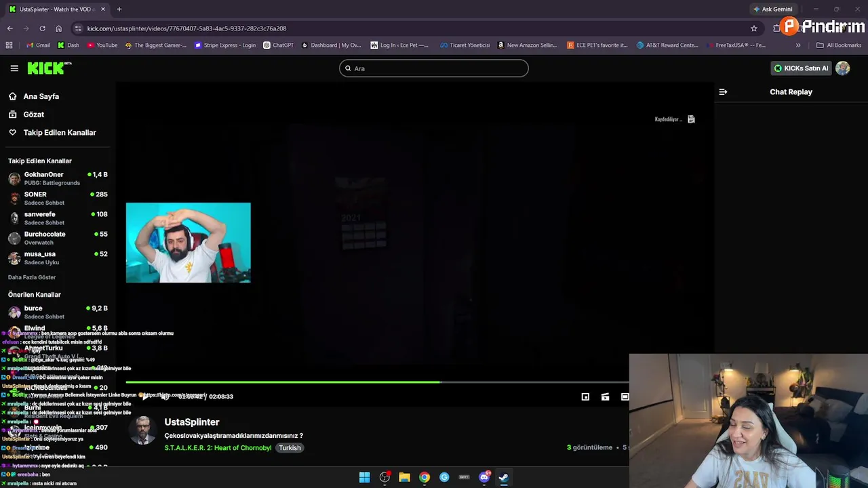
Task: Collapse the Chat Replay panel
Action: click(723, 92)
